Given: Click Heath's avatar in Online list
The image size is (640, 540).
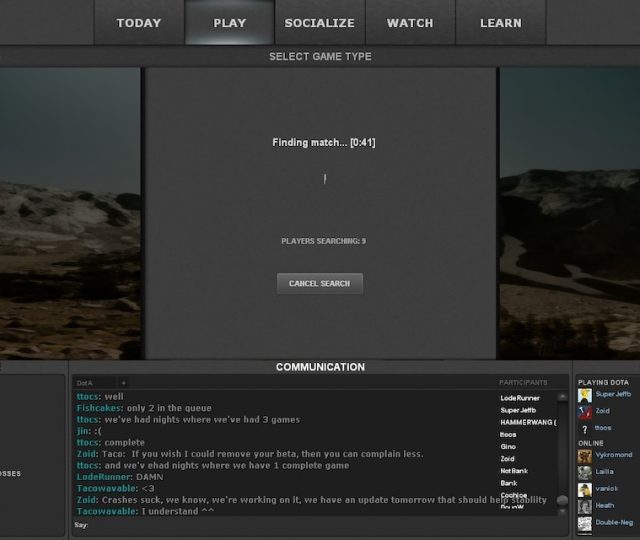Looking at the screenshot, I should [x=585, y=506].
